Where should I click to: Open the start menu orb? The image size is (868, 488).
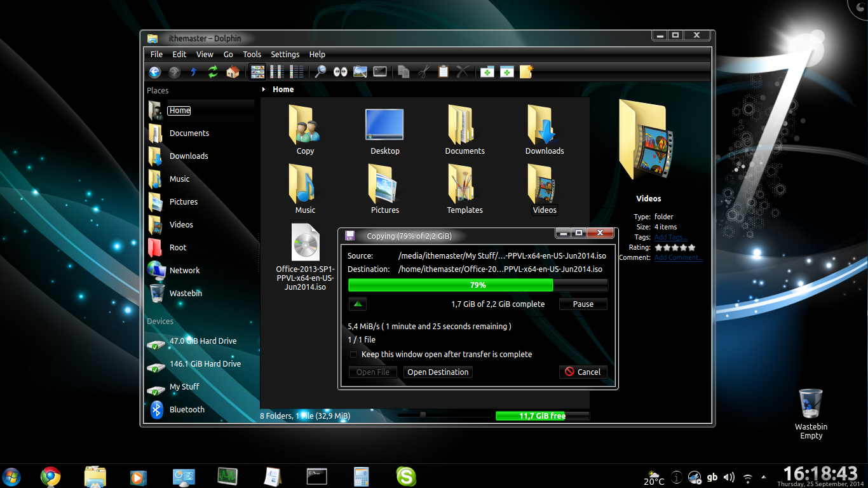tap(11, 477)
